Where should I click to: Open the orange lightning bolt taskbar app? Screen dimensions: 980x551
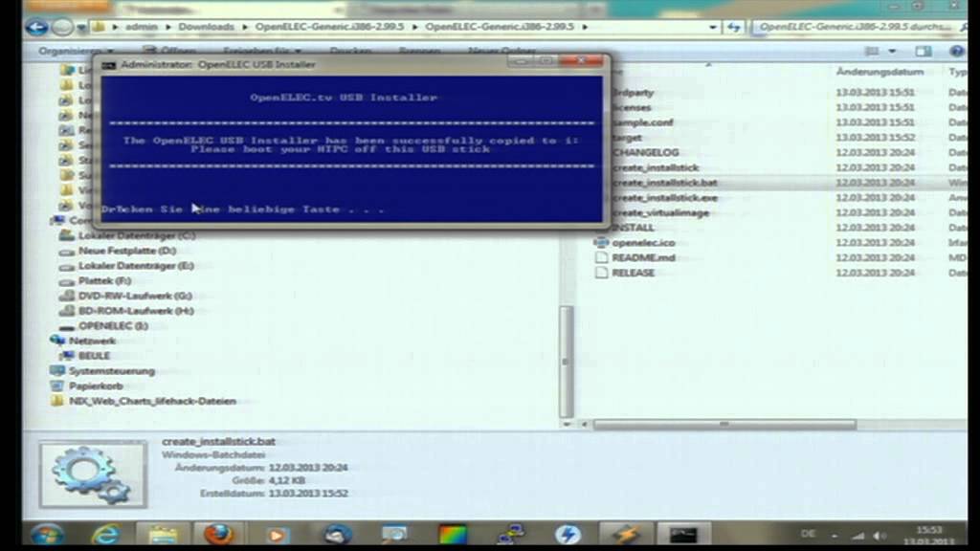626,535
